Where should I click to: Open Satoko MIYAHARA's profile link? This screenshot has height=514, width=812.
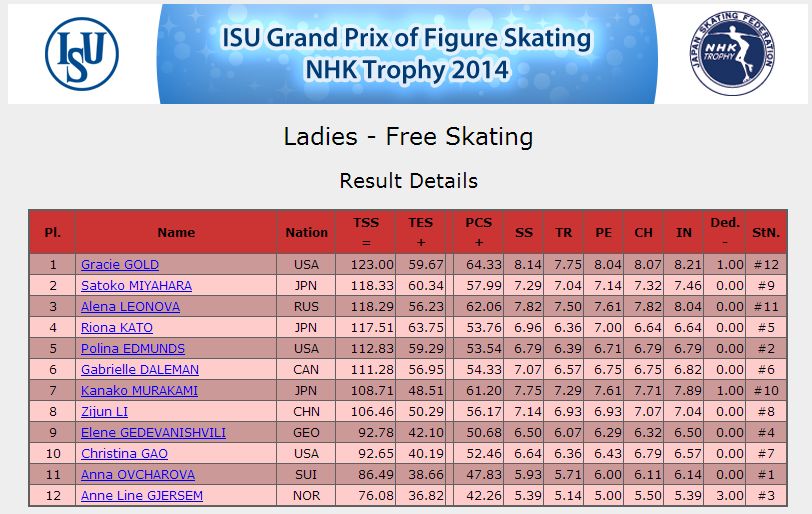[x=136, y=286]
